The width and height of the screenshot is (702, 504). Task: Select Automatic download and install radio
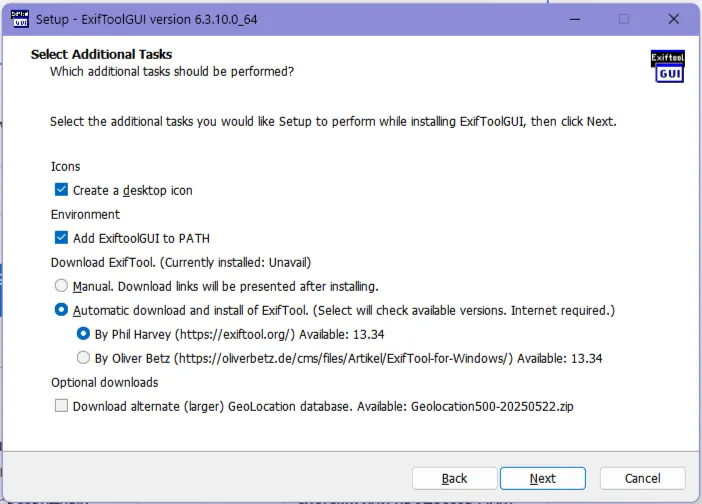[61, 310]
